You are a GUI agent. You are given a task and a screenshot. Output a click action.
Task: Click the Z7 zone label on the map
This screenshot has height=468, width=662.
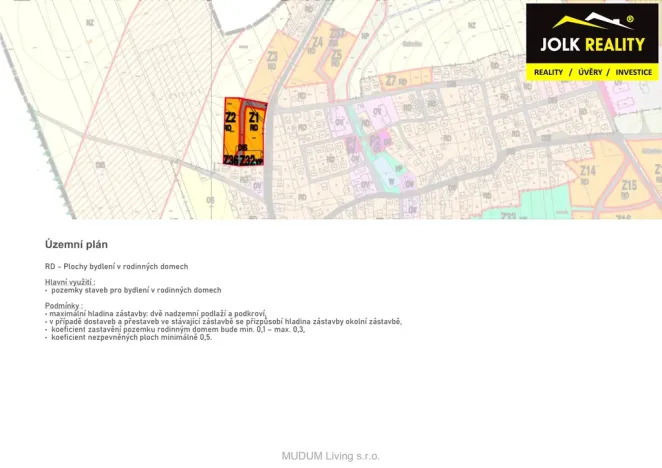tap(391, 80)
